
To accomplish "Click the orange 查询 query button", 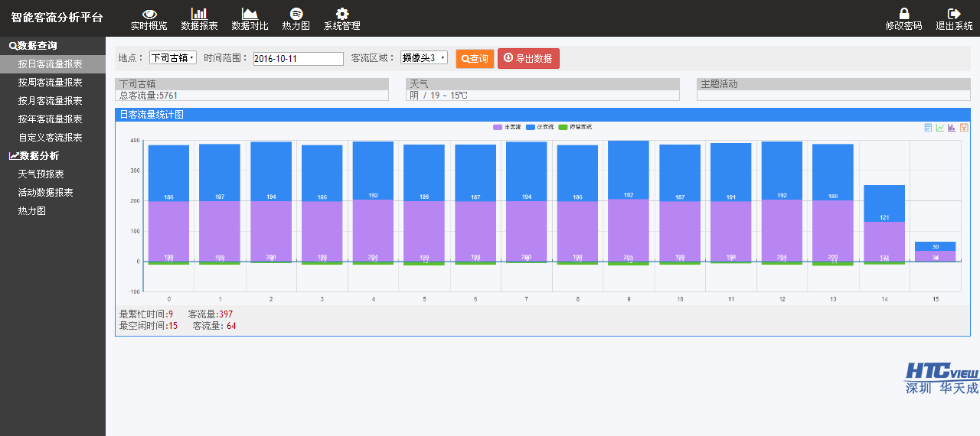I will tap(475, 59).
